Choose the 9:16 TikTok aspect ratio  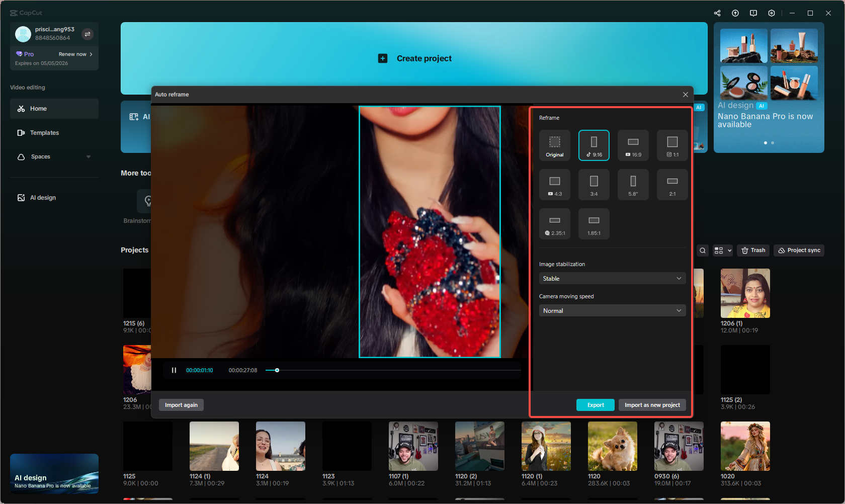point(594,145)
